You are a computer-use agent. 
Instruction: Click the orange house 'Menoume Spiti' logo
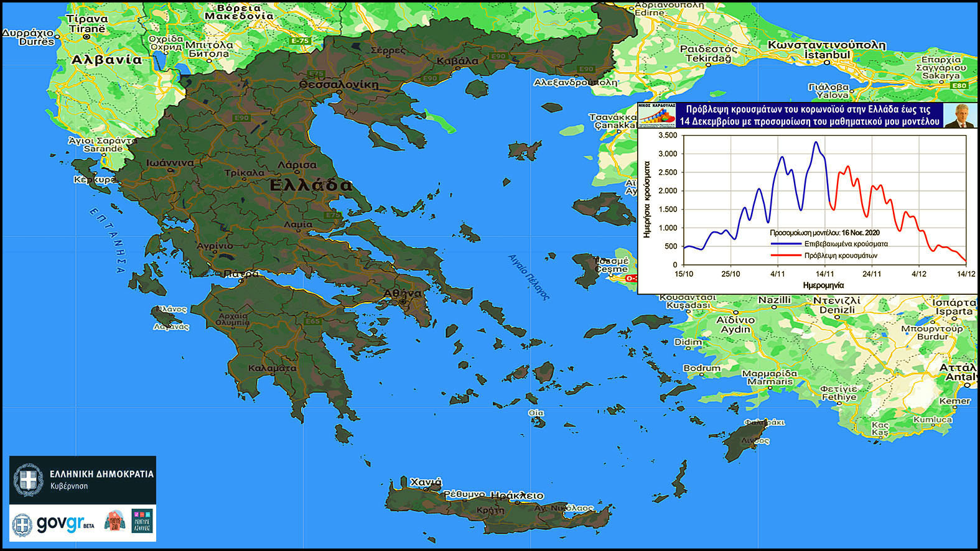[x=114, y=521]
